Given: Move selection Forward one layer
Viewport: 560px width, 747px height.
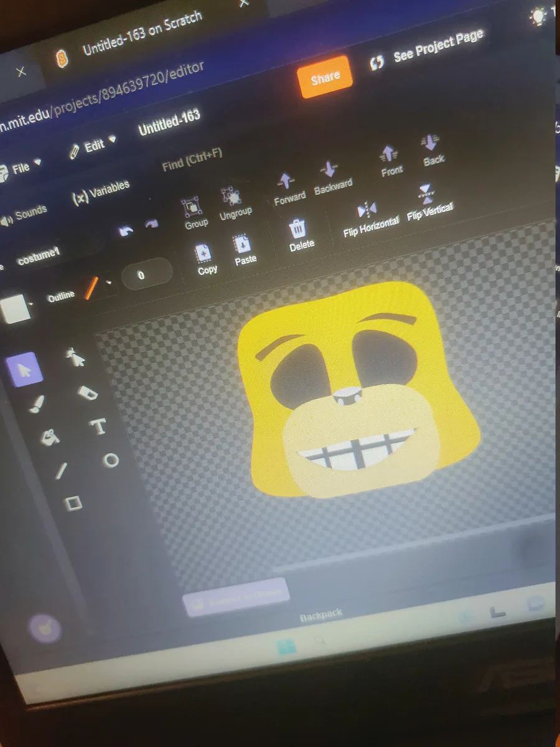Looking at the screenshot, I should (289, 189).
